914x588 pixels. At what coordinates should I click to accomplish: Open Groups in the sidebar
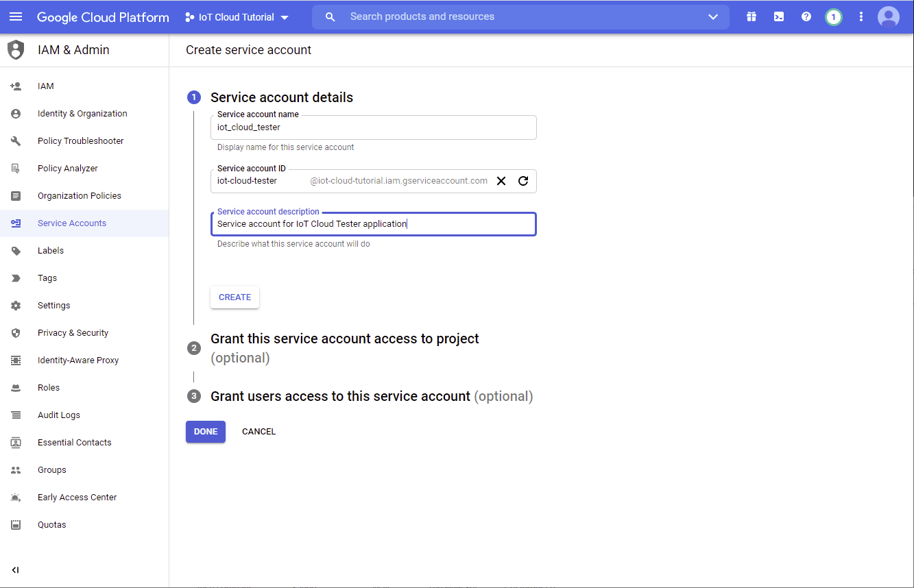(x=84, y=470)
